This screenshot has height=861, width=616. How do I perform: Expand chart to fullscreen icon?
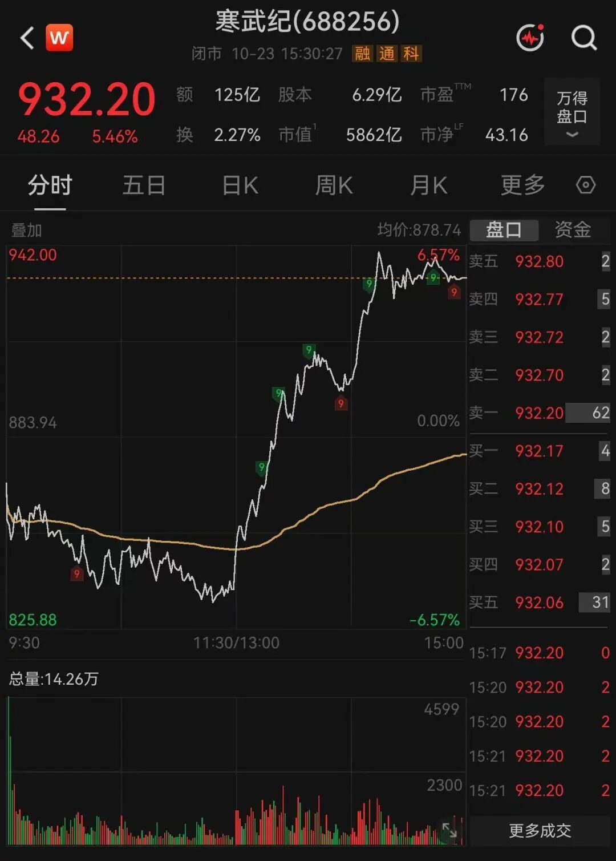tap(449, 830)
